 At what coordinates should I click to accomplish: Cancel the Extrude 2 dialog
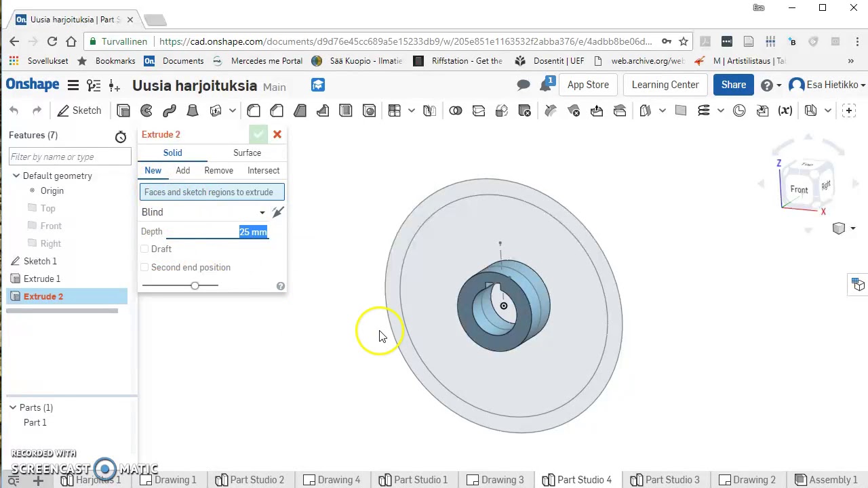click(277, 134)
